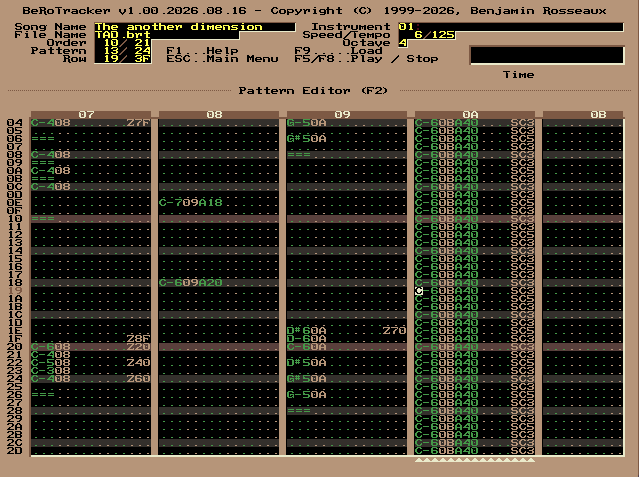Click note G-50A on row 04 of channel 09
Image resolution: width=639 pixels, height=477 pixels.
pyautogui.click(x=307, y=123)
